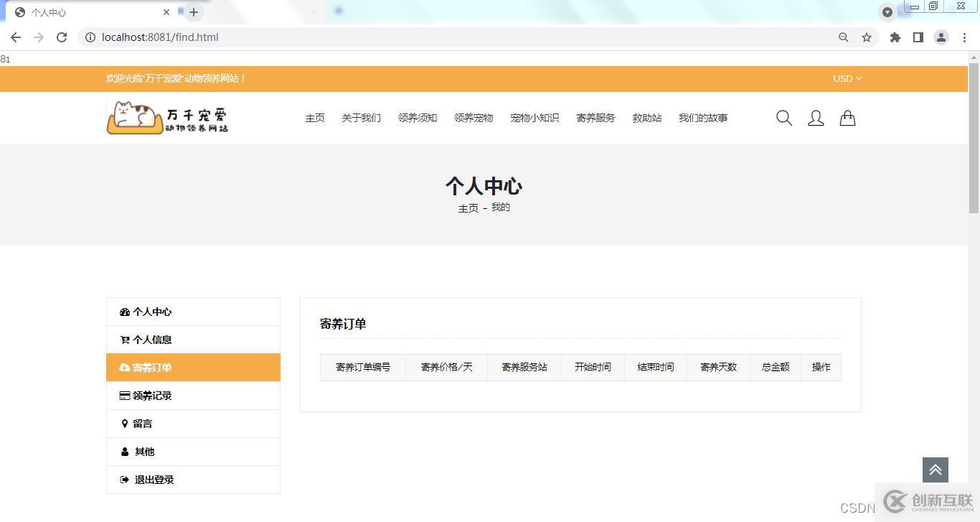980x522 pixels.
Task: Select 个人信息 in the sidebar
Action: pos(152,340)
